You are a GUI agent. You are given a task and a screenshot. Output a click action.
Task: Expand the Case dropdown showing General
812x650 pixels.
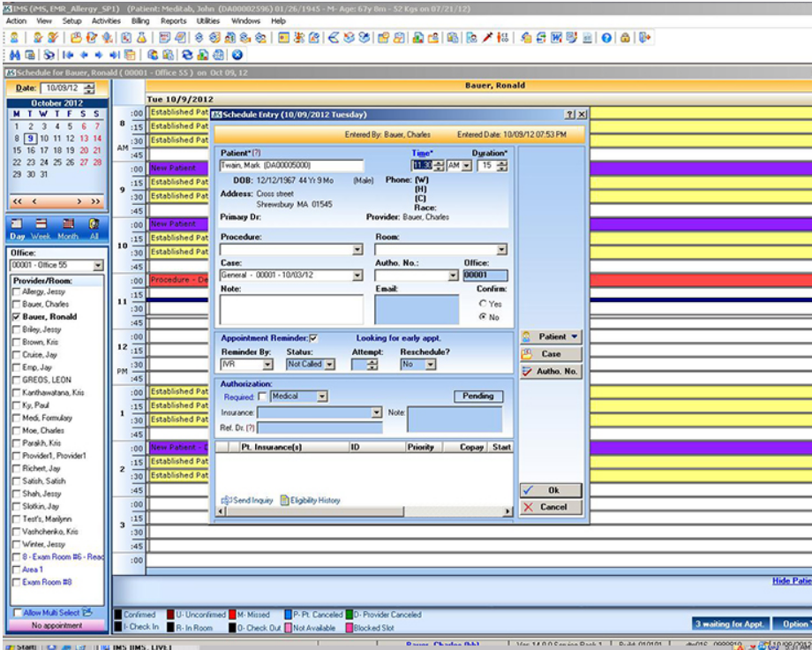[357, 276]
